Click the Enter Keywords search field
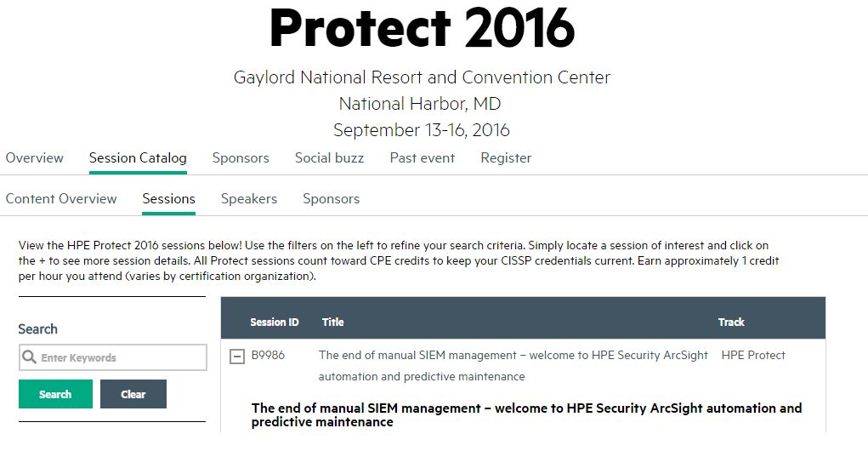868x451 pixels. click(x=113, y=357)
